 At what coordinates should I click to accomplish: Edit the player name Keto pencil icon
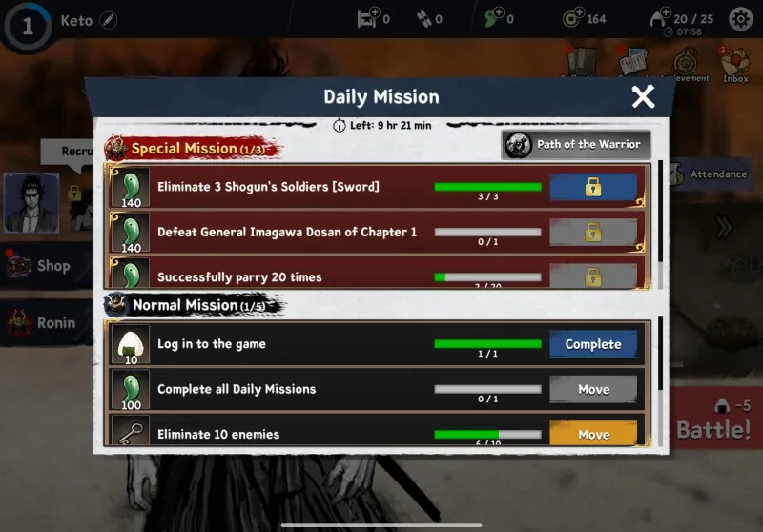tap(108, 20)
